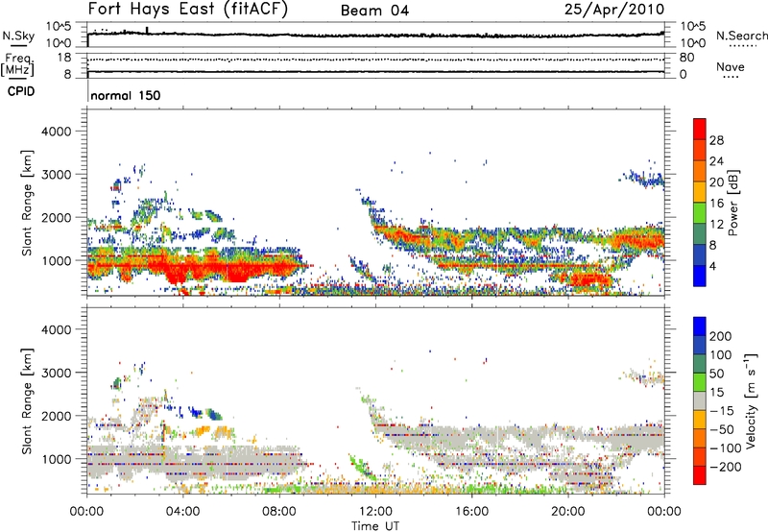Click the 'N.Sky' legend label
Screen dimensions: 768x532
18,36
